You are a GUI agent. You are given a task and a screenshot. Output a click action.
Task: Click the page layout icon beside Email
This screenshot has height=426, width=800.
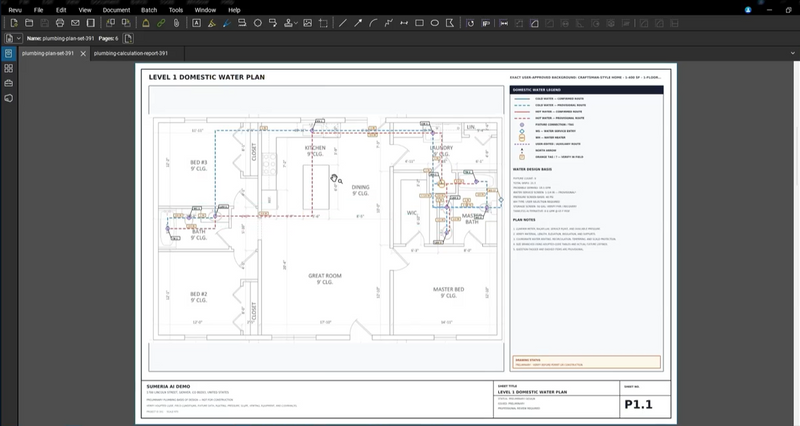click(x=90, y=23)
